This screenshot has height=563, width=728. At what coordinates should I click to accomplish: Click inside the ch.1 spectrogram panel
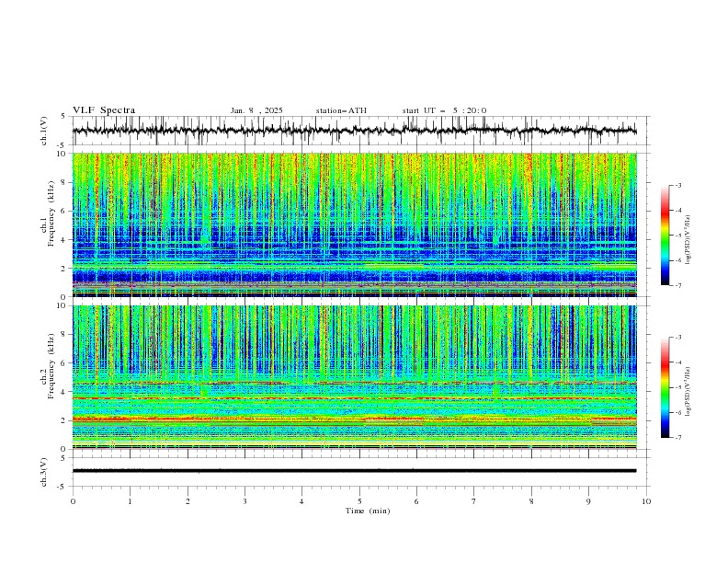click(355, 224)
